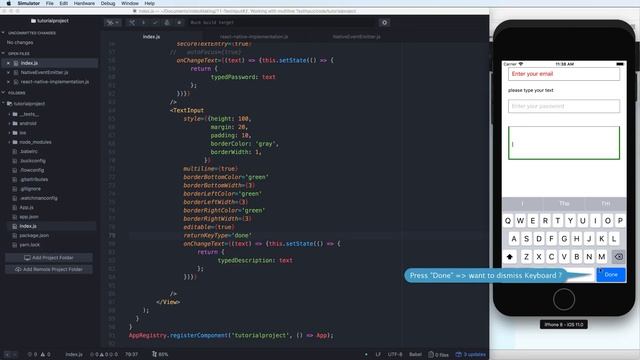Open the Debug menu
This screenshot has width=640, height=360.
click(x=108, y=3)
